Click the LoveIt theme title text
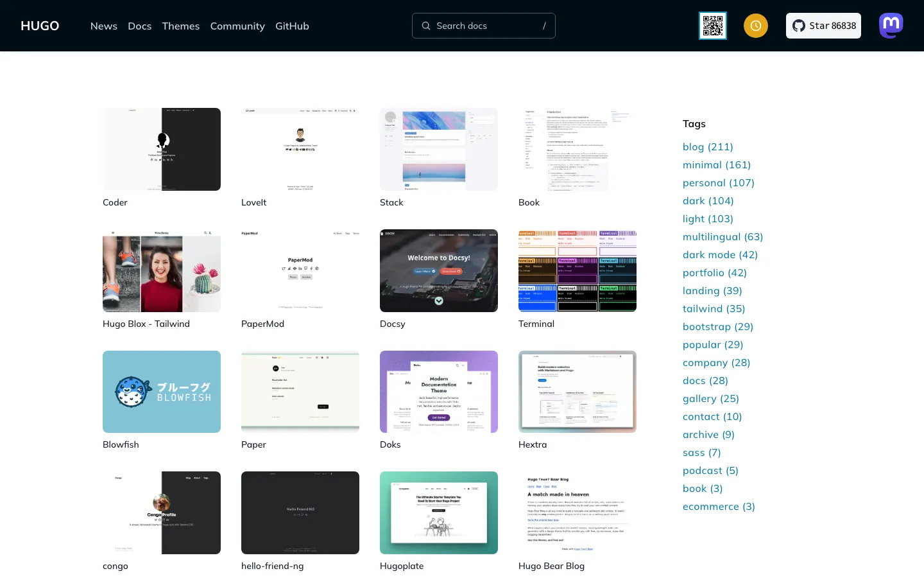Image resolution: width=924 pixels, height=578 pixels. click(x=253, y=202)
